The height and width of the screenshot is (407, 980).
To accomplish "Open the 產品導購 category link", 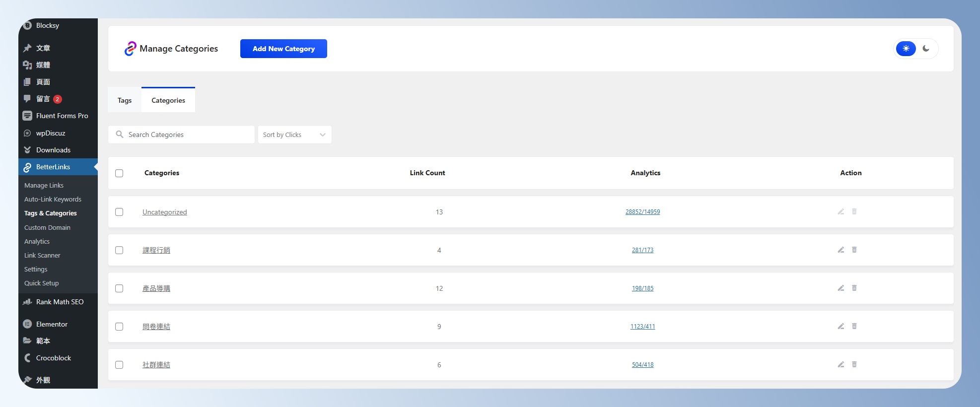I will pyautogui.click(x=156, y=288).
